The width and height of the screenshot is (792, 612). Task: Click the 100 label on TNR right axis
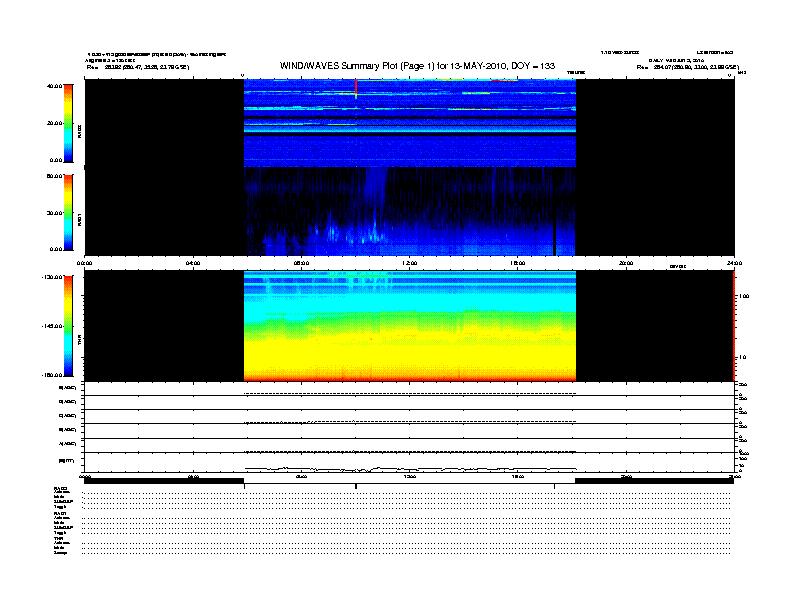coord(744,296)
